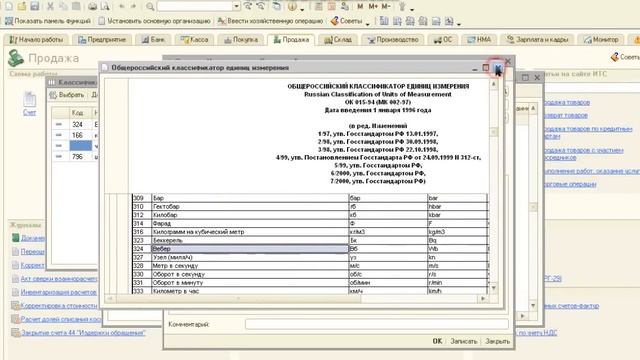Viewport: 640px width, 360px height.
Task: Click the M memory button in toolbar
Action: [360, 6]
